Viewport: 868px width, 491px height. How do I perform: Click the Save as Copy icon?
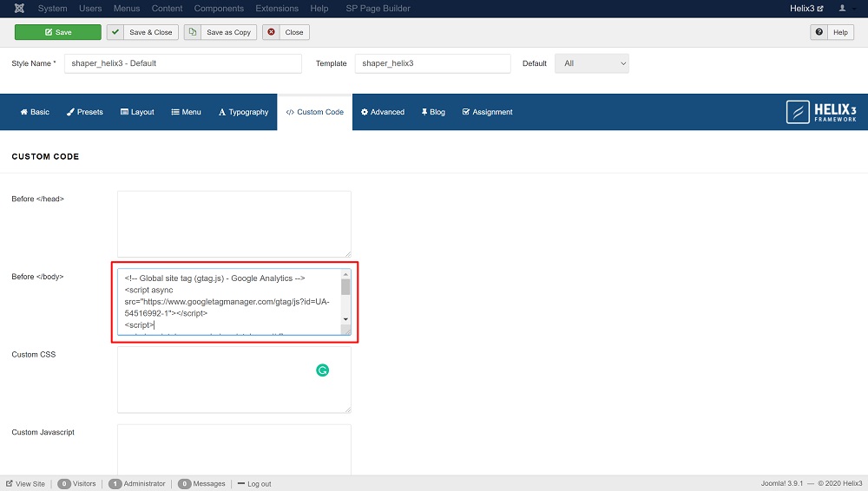[193, 32]
